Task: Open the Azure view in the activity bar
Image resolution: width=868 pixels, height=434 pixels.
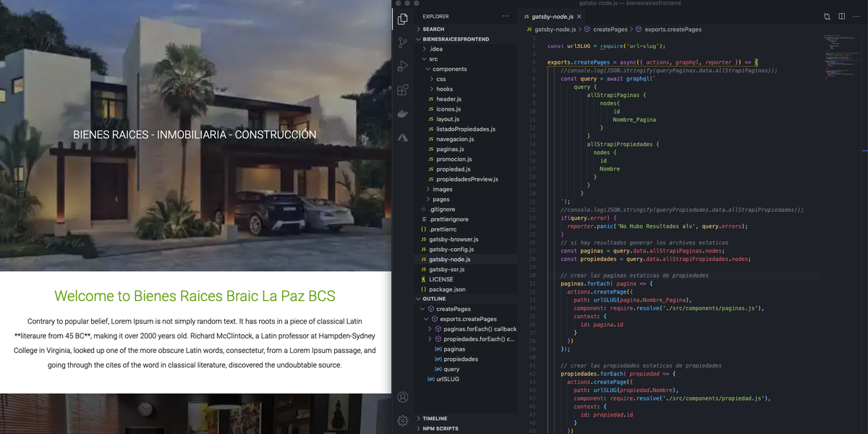Action: tap(403, 137)
